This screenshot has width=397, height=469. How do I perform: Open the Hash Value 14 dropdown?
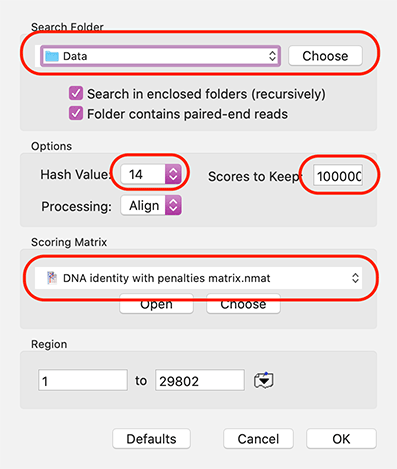tap(151, 174)
